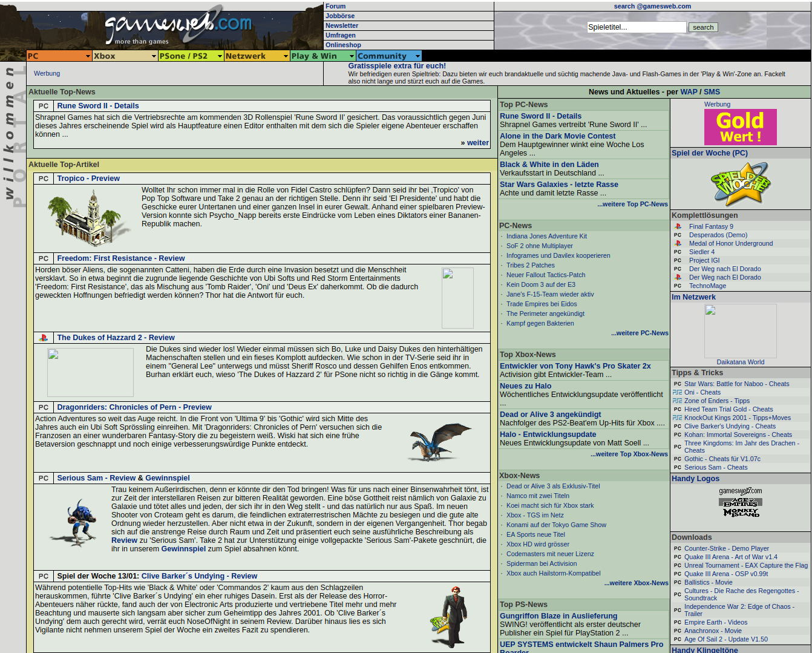Open the weitere Top PC-News link
The height and width of the screenshot is (653, 812).
632,204
